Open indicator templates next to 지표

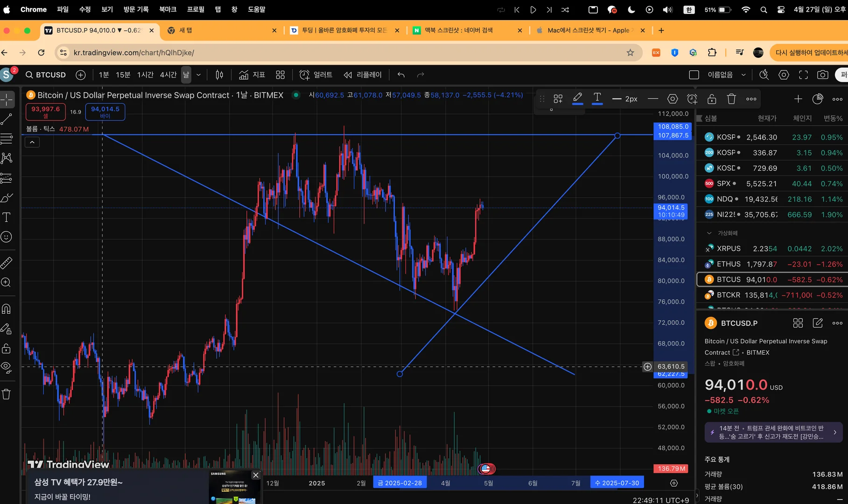tap(280, 75)
